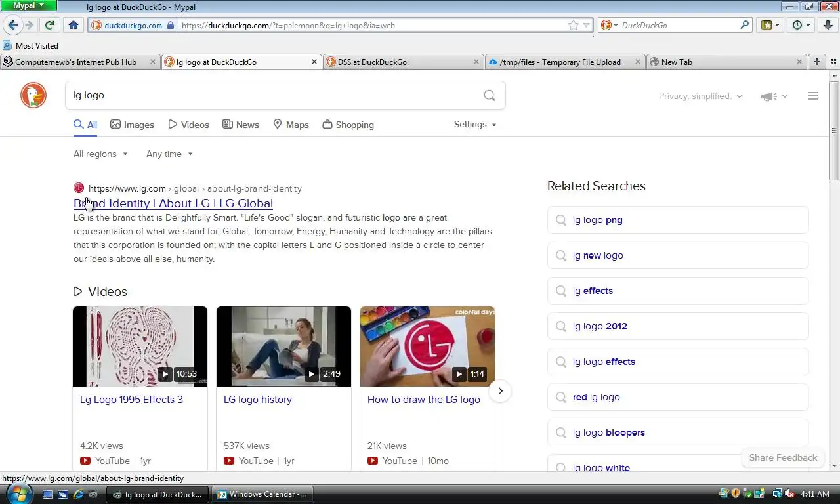Switch to Maps results

(291, 125)
